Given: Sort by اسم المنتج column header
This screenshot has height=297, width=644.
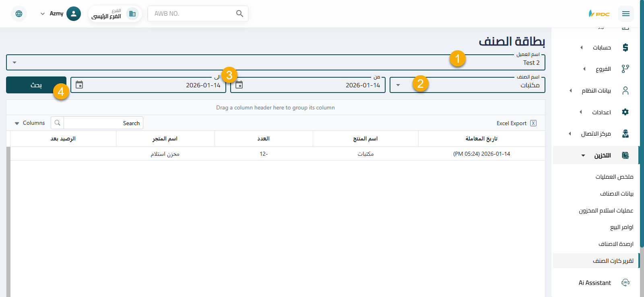Looking at the screenshot, I should [x=365, y=138].
